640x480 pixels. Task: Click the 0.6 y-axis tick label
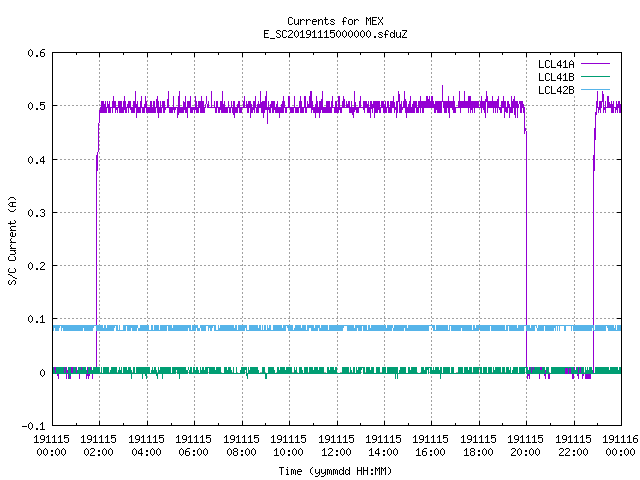coord(36,53)
